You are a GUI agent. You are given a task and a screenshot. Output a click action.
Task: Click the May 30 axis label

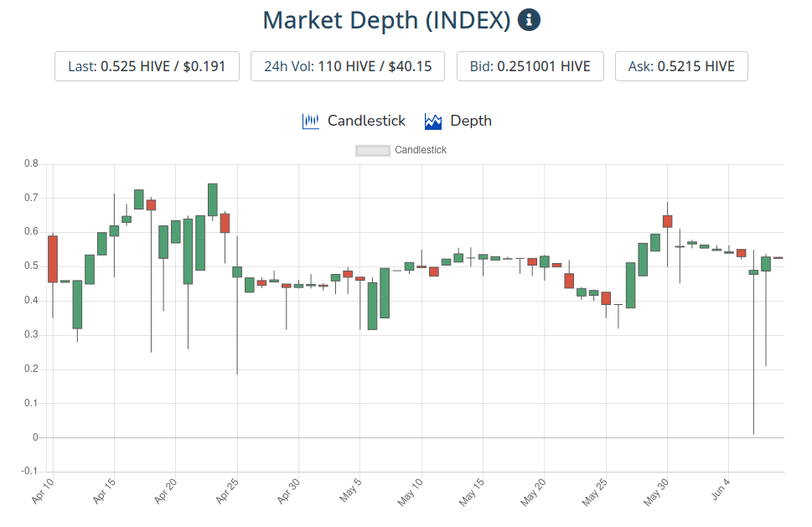[x=655, y=493]
